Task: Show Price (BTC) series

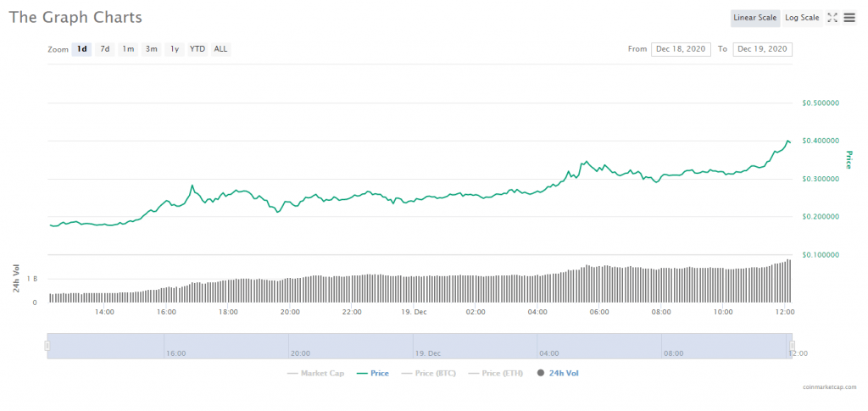Action: [431, 373]
